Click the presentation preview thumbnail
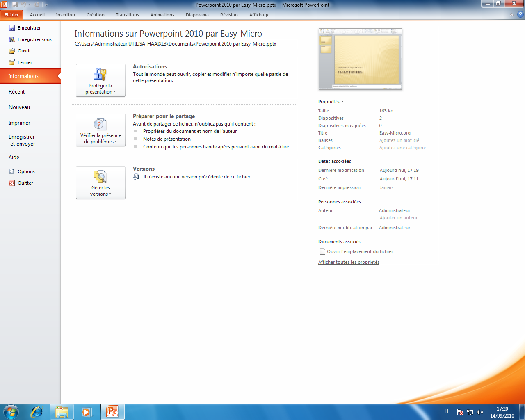 point(361,59)
